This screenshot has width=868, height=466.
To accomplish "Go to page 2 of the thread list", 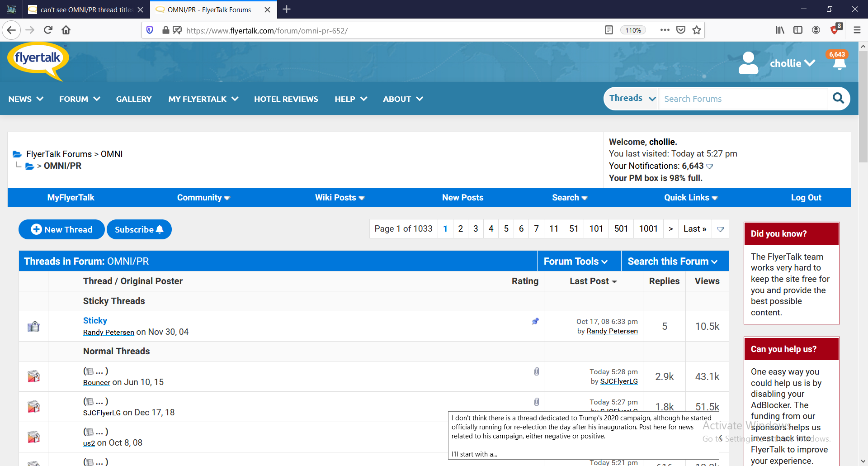I will point(460,228).
